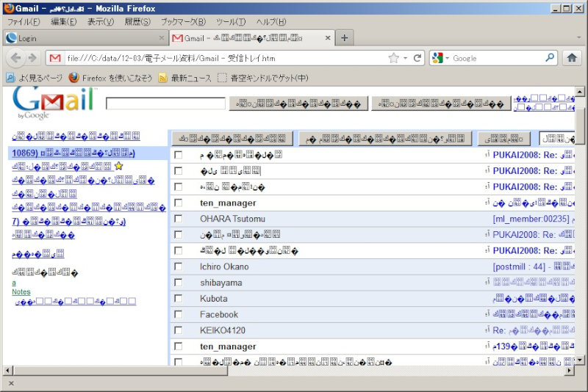Open the ファイル(F) menu

pos(24,22)
